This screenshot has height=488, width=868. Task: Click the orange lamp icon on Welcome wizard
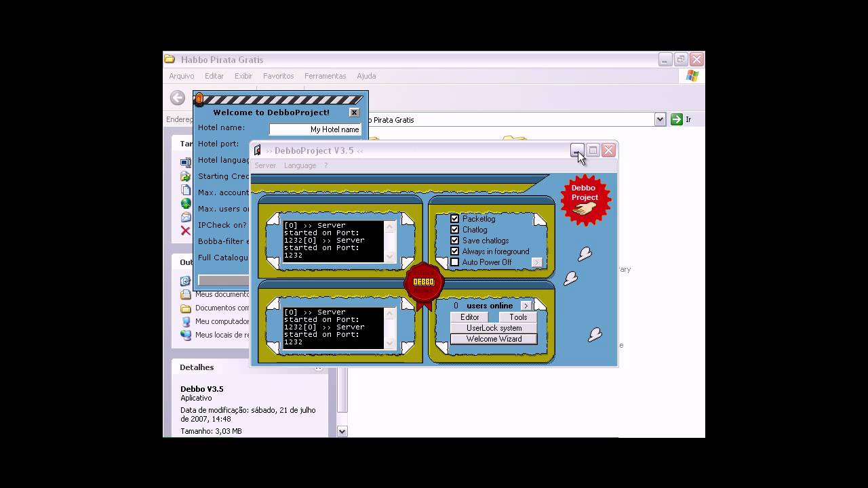click(x=199, y=100)
